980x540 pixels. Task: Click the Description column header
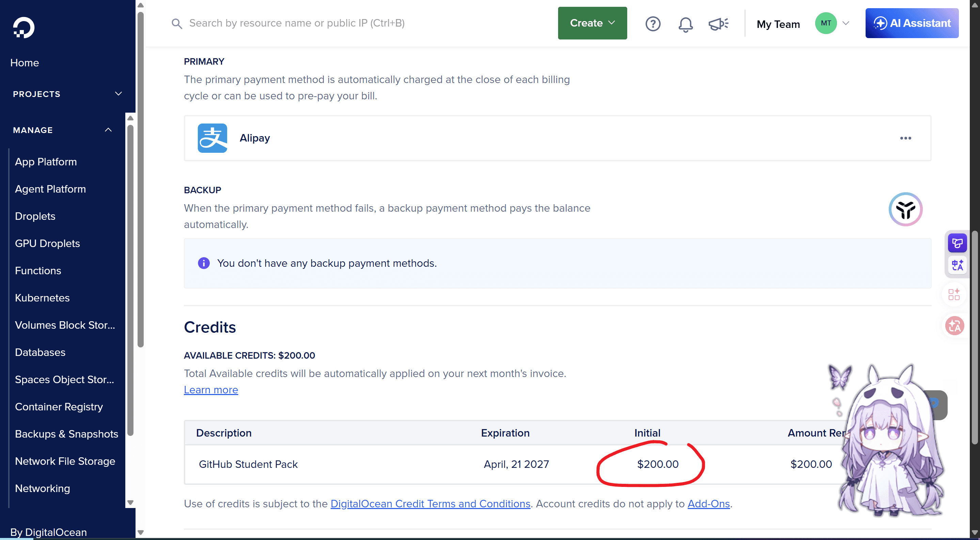[x=224, y=433]
